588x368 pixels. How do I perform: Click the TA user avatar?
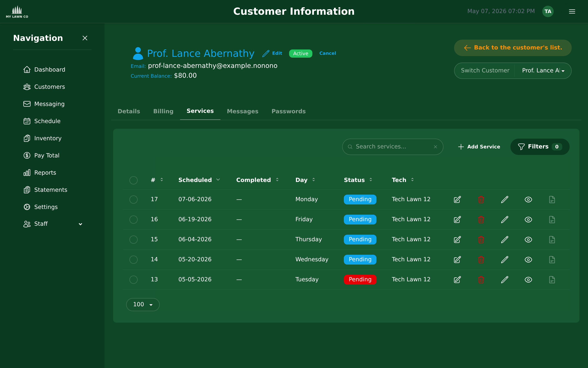[x=548, y=11]
